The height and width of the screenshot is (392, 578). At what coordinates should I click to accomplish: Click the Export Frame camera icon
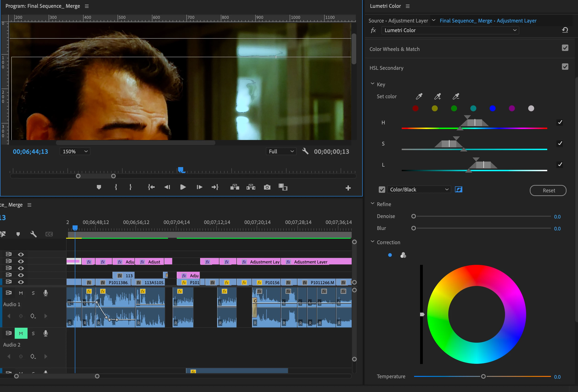coord(267,187)
